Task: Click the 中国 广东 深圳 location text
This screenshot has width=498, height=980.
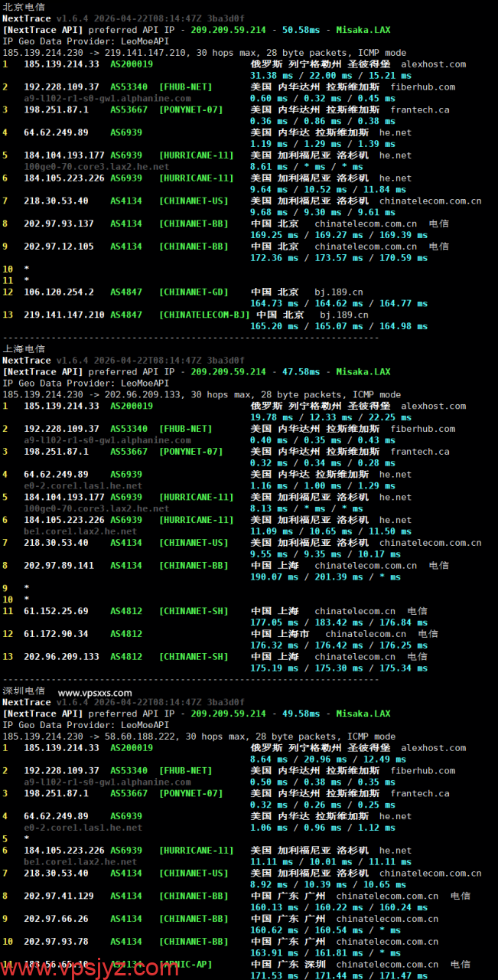Action: click(288, 965)
